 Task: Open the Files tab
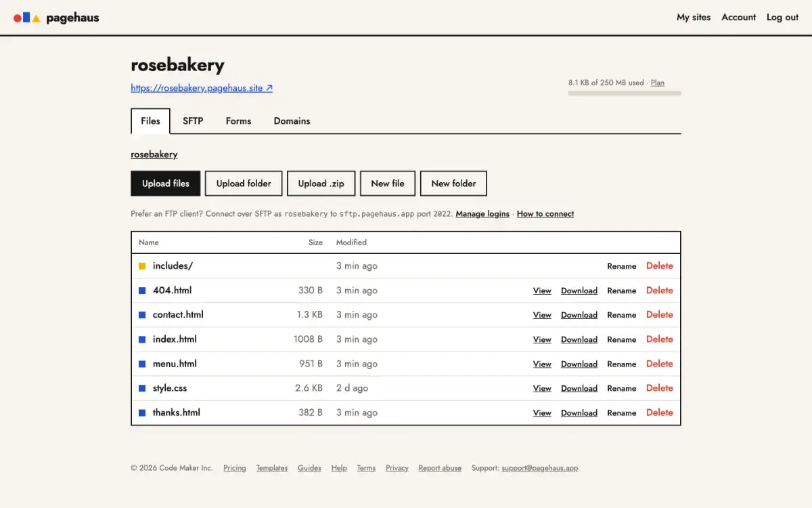pos(150,121)
